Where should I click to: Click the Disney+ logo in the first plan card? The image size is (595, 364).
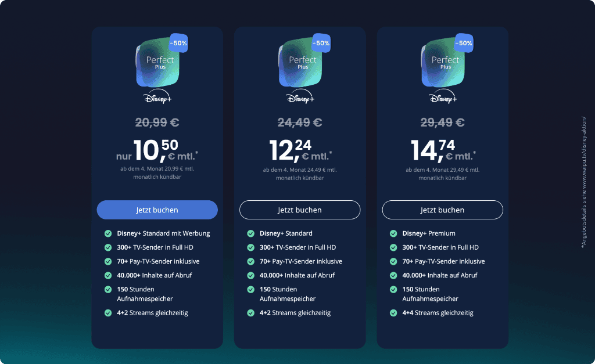[x=158, y=96]
